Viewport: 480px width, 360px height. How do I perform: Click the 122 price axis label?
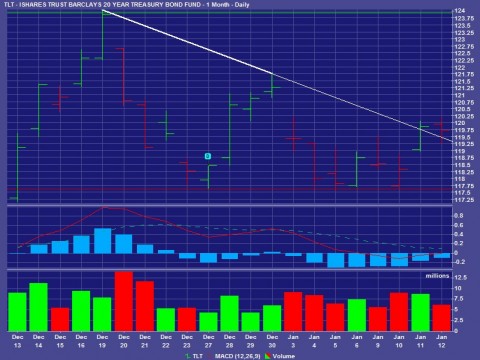pos(460,68)
